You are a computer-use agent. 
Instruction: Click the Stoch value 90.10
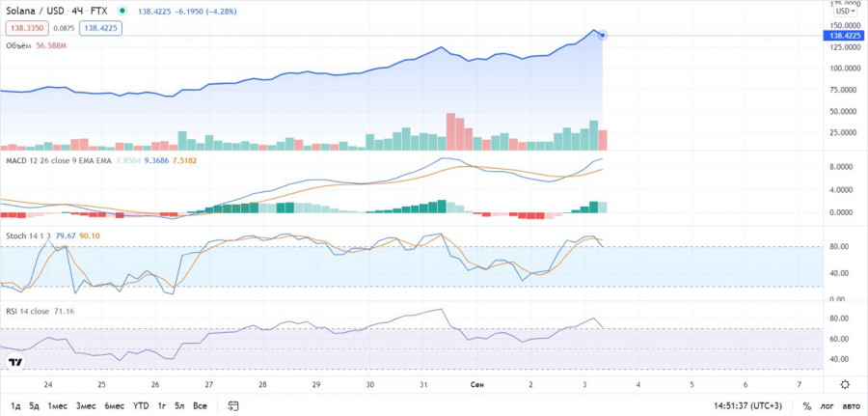tap(90, 236)
